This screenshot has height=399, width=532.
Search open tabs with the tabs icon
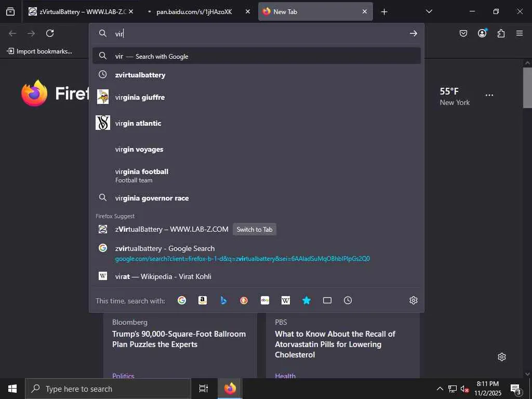[327, 300]
